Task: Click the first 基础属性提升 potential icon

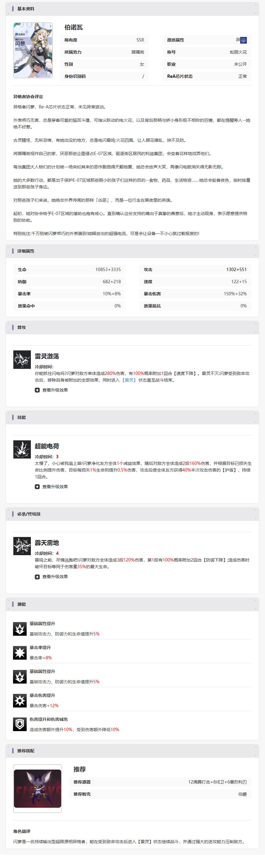Action: click(x=20, y=629)
